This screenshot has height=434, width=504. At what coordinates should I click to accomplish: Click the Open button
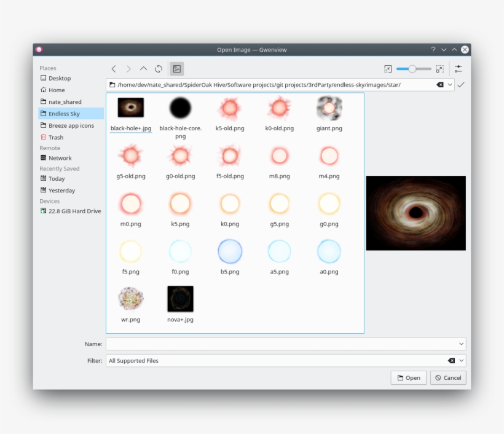click(408, 377)
